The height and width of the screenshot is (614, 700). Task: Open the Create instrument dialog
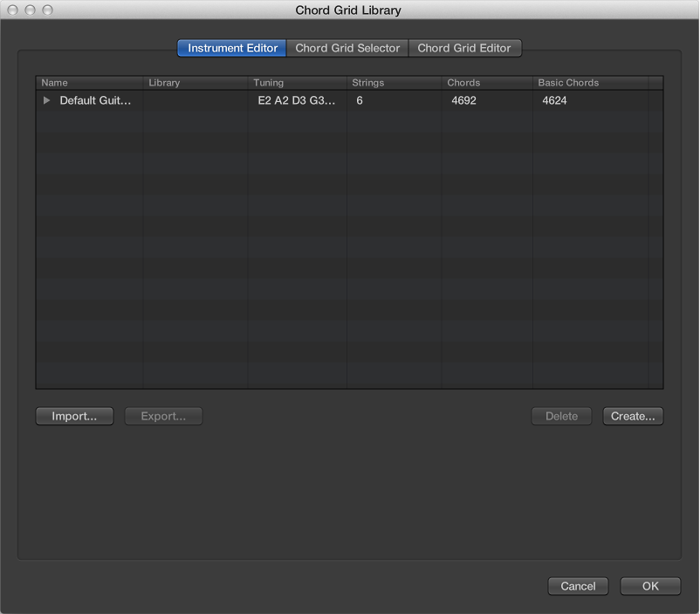(x=633, y=416)
